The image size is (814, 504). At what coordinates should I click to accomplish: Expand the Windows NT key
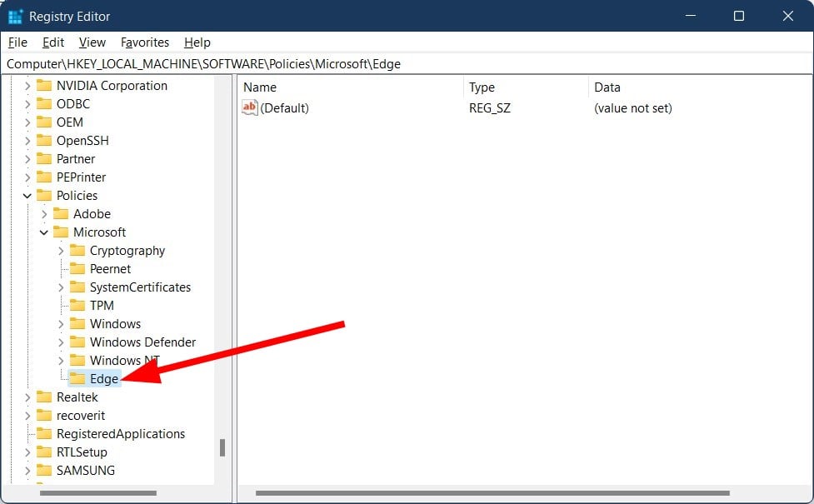click(61, 360)
